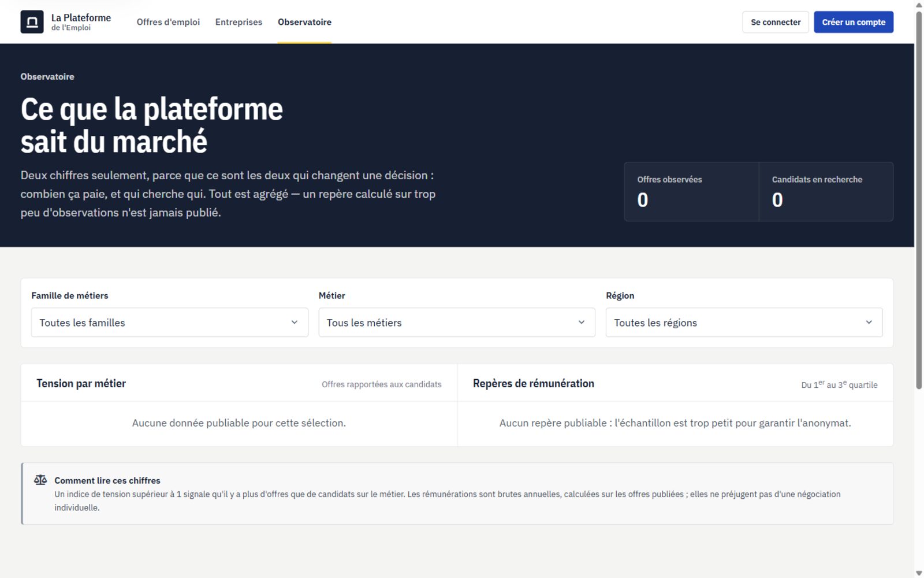Click the text 'Offres rapportées aux candidats'
The width and height of the screenshot is (924, 578).
[382, 384]
